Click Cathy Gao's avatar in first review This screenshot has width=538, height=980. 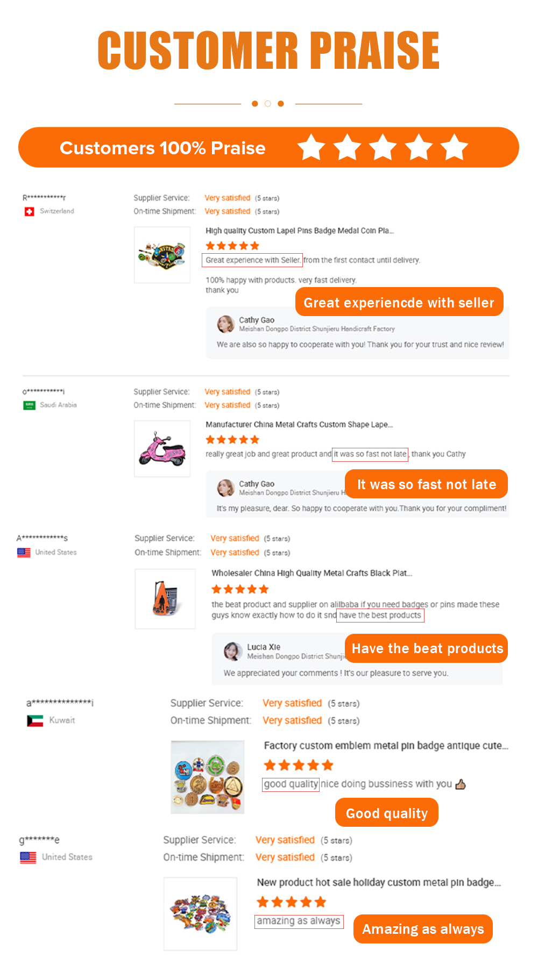[x=226, y=324]
